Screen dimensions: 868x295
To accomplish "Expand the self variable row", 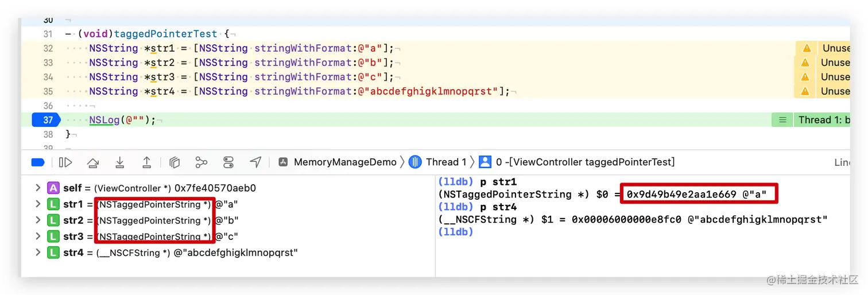I will 38,188.
